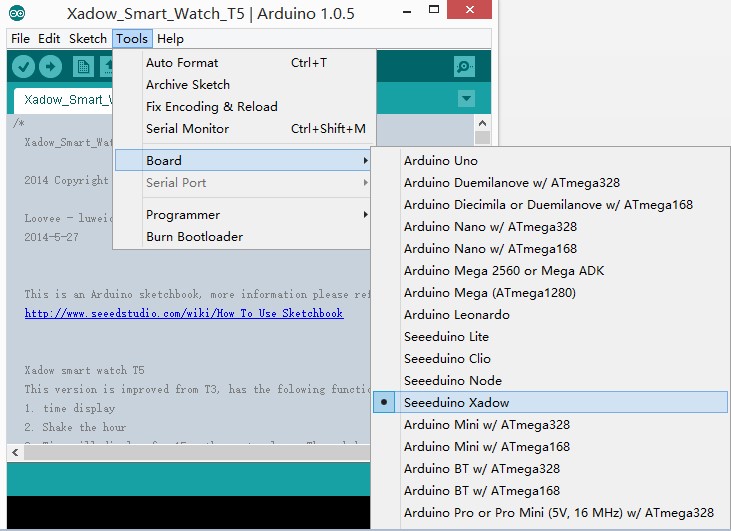This screenshot has height=531, width=731.
Task: Click the vertical scrollbar up arrow
Action: 483,123
